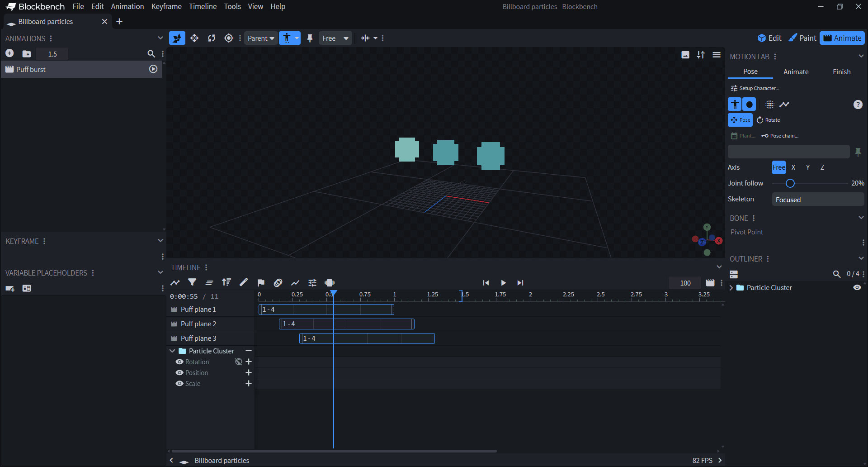Collapse Particle Cluster in the timeline

click(x=172, y=351)
